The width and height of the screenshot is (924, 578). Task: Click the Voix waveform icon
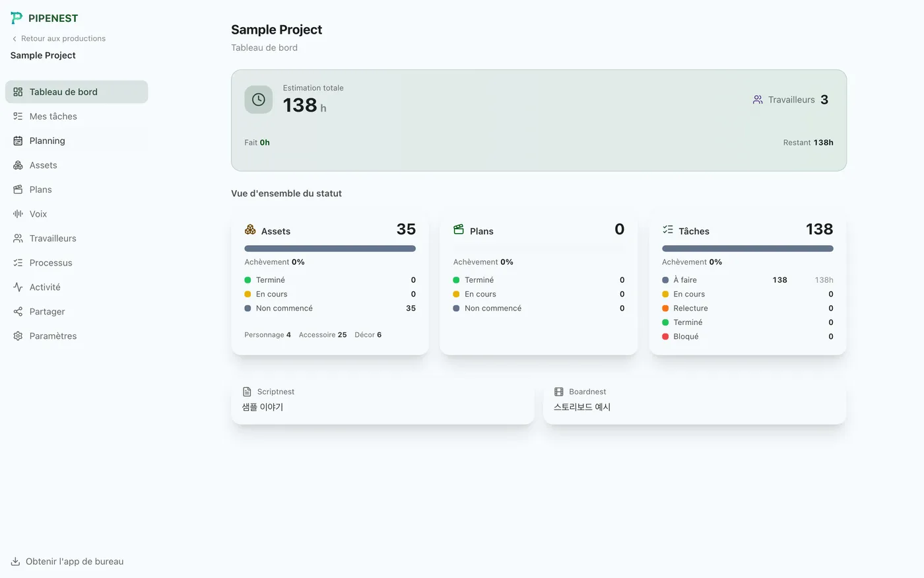tap(18, 214)
